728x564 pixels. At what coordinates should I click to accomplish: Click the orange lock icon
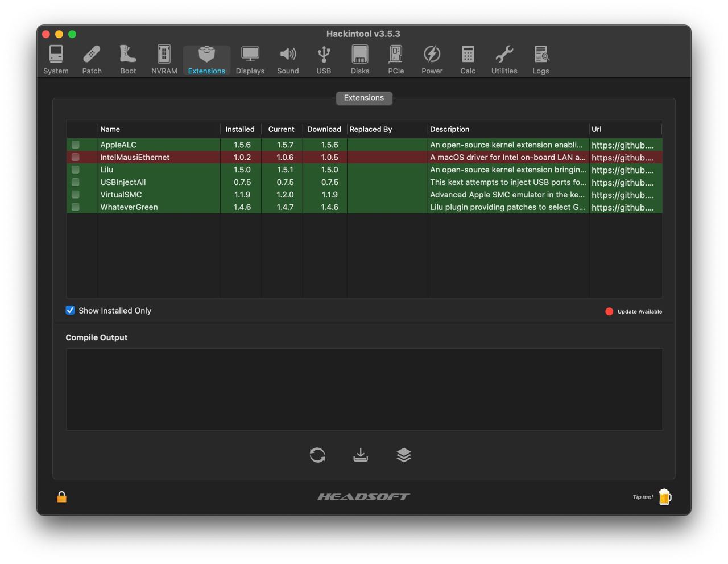61,497
